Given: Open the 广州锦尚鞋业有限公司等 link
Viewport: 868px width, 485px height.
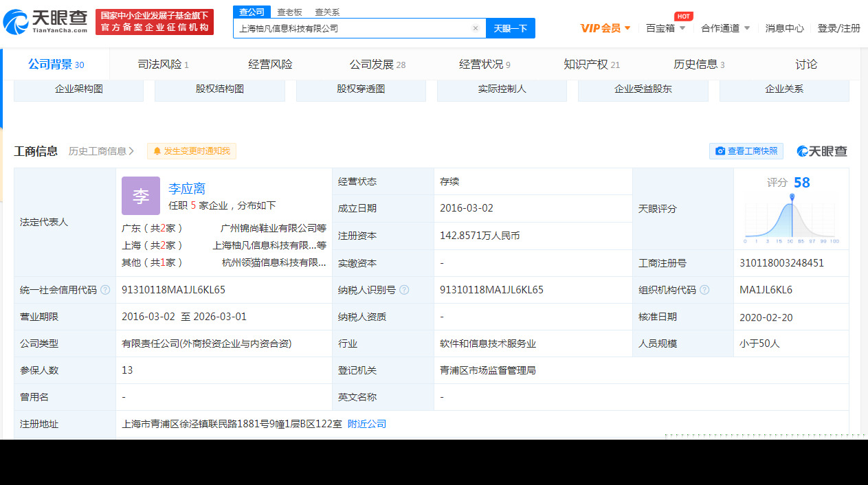Looking at the screenshot, I should pyautogui.click(x=274, y=228).
